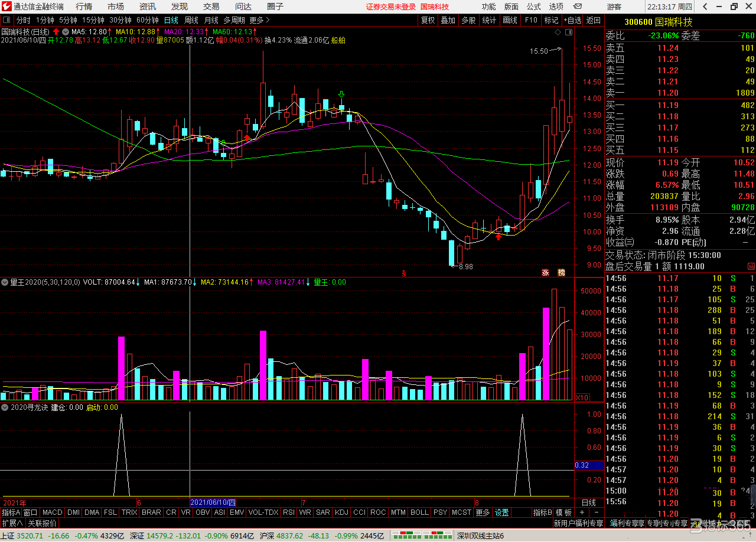Viewport: 756px width, 542px height.
Task: Select the BOLL indicator tab
Action: point(419,512)
